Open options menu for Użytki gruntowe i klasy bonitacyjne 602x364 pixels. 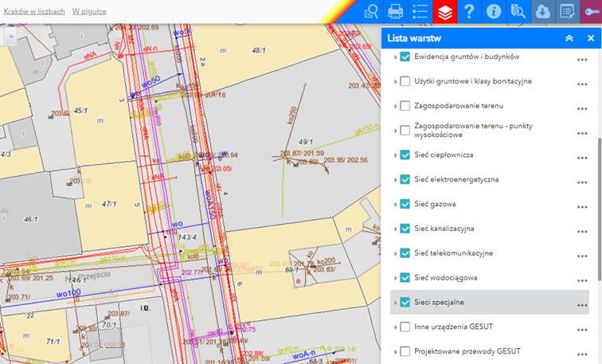(x=582, y=84)
